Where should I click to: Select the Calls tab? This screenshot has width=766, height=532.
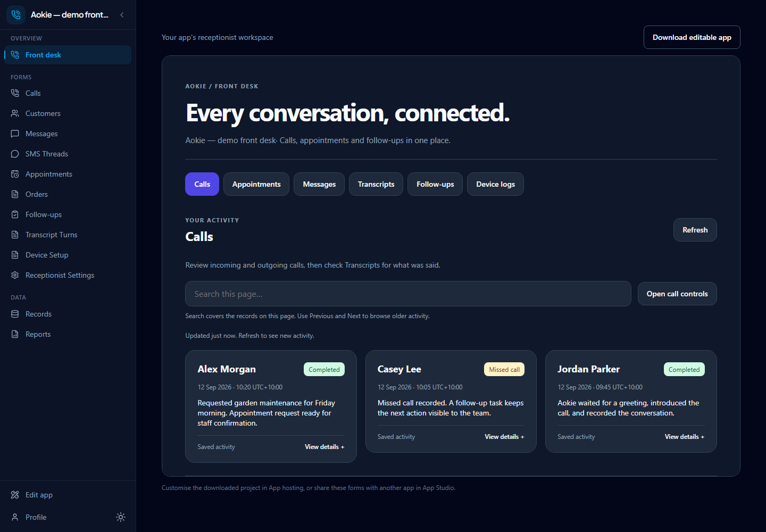(x=202, y=184)
